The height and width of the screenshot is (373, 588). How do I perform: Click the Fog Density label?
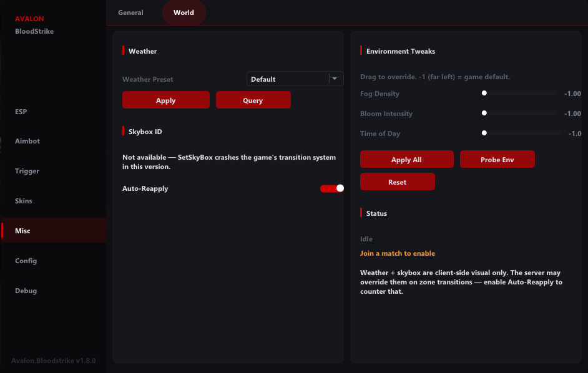(x=380, y=94)
